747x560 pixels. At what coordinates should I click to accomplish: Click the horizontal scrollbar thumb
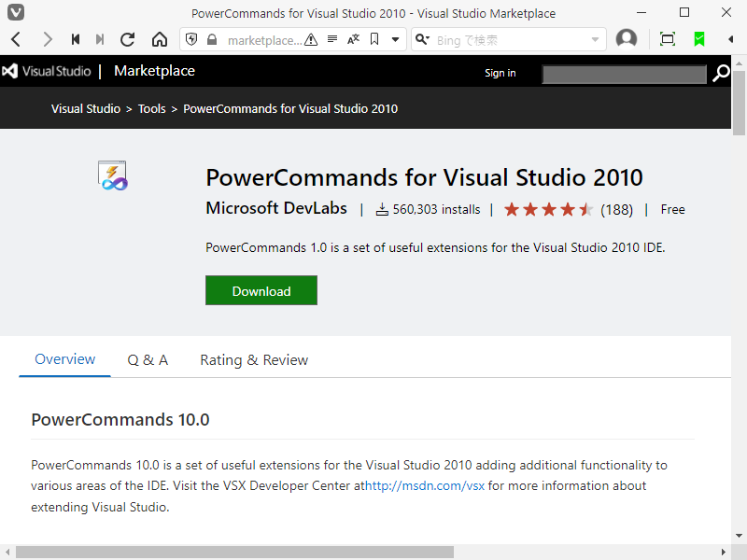pos(235,552)
